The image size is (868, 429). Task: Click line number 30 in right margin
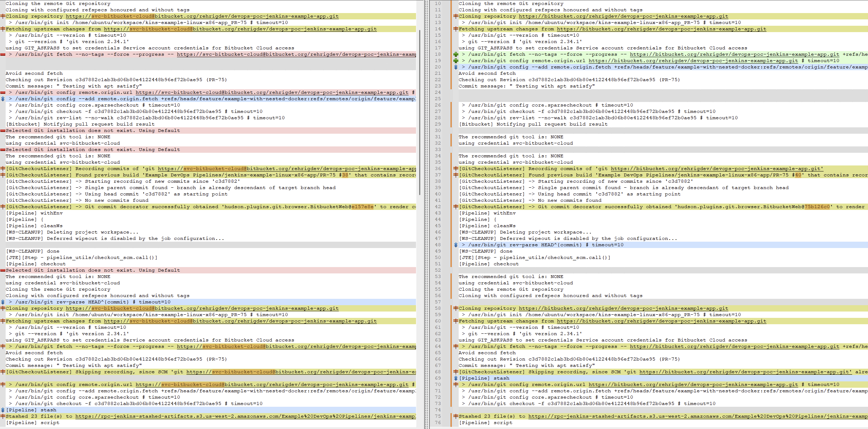pyautogui.click(x=438, y=131)
